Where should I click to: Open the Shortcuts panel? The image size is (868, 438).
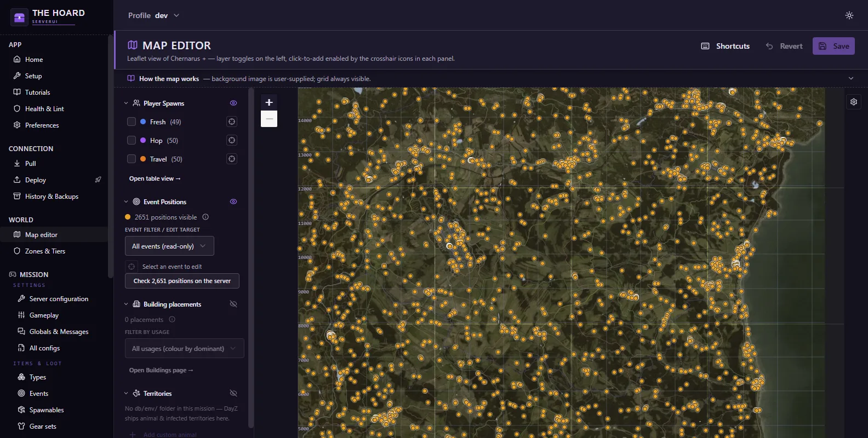click(726, 46)
